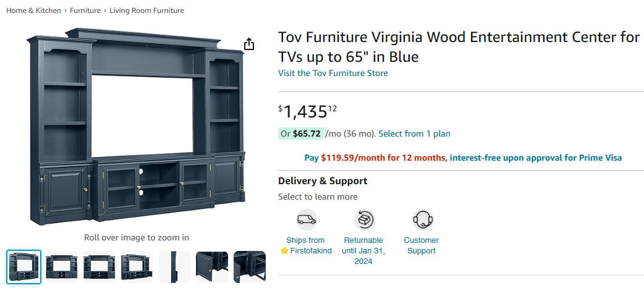Open Select from 1 plan link
The image size is (644, 288).
coord(415,133)
